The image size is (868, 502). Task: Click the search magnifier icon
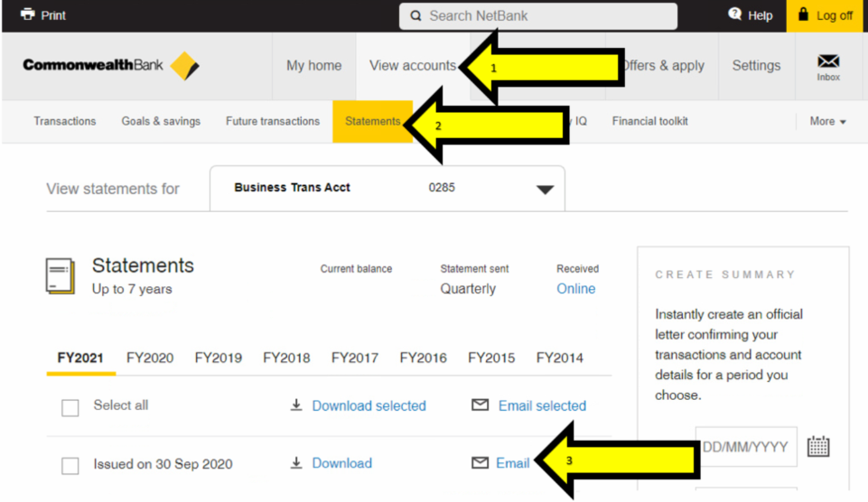coord(415,15)
